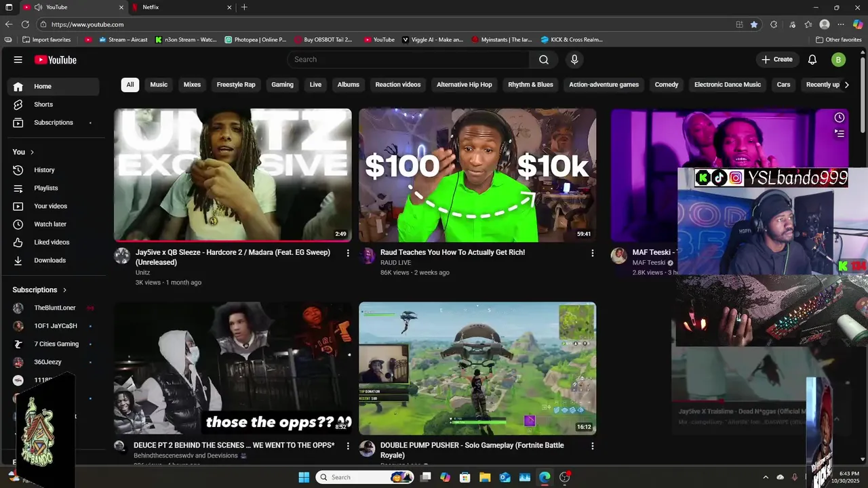Open YouTube notifications bell
The height and width of the screenshot is (488, 868).
[812, 60]
